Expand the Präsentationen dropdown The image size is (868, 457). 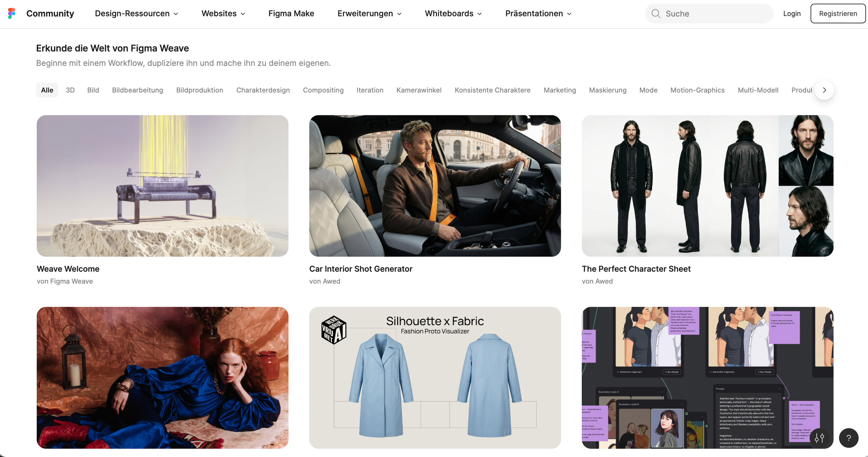pos(538,13)
